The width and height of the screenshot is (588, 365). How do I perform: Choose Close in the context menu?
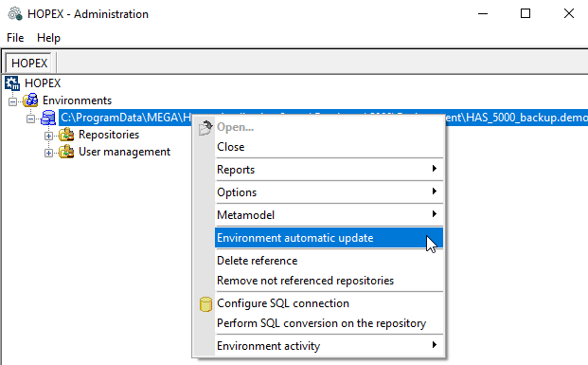click(329, 147)
